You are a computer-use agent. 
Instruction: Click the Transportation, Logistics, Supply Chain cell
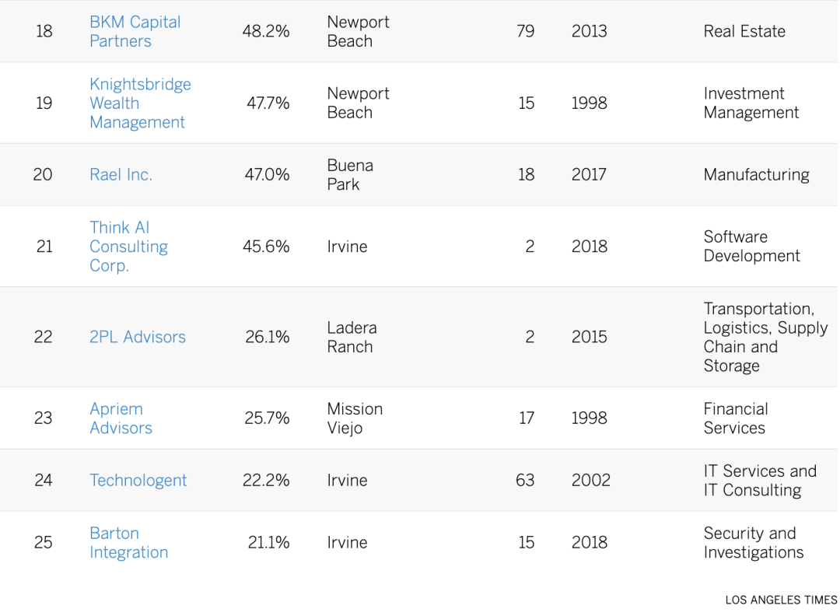[x=765, y=337]
